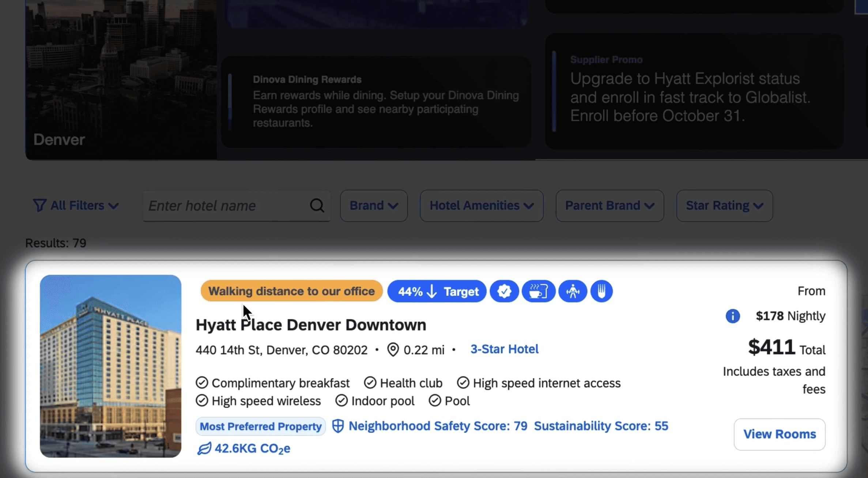
Task: Click the View Rooms button
Action: tap(779, 434)
